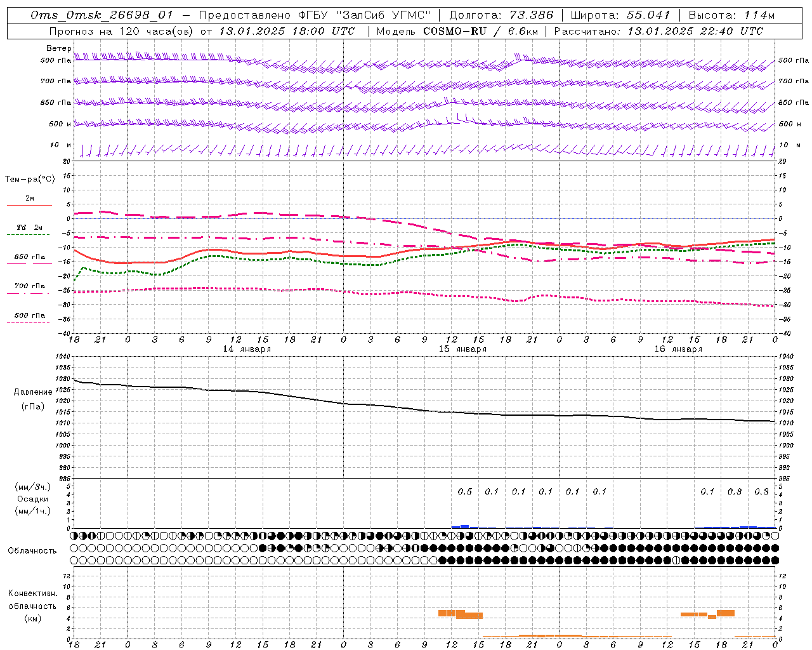Click the Давление chart title
The image size is (812, 650).
coord(33,392)
